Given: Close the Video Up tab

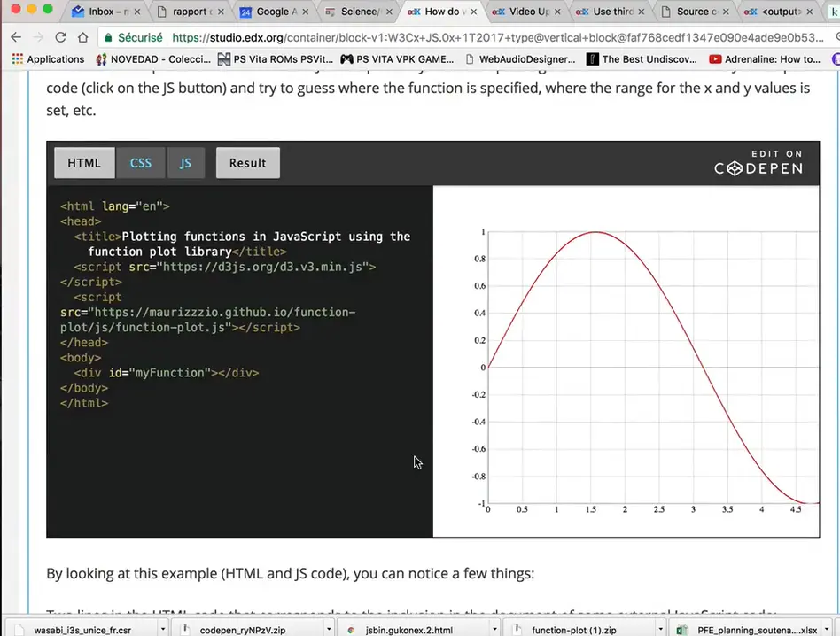Looking at the screenshot, I should [557, 12].
